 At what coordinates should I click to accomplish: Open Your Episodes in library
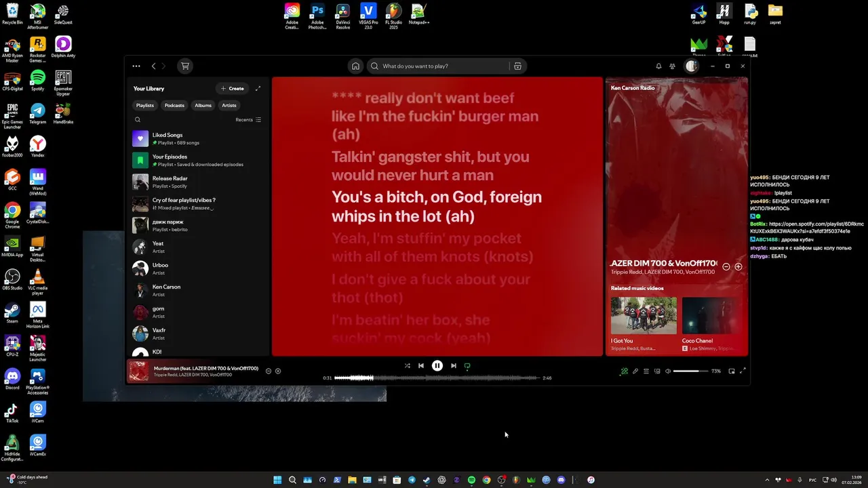pyautogui.click(x=198, y=161)
